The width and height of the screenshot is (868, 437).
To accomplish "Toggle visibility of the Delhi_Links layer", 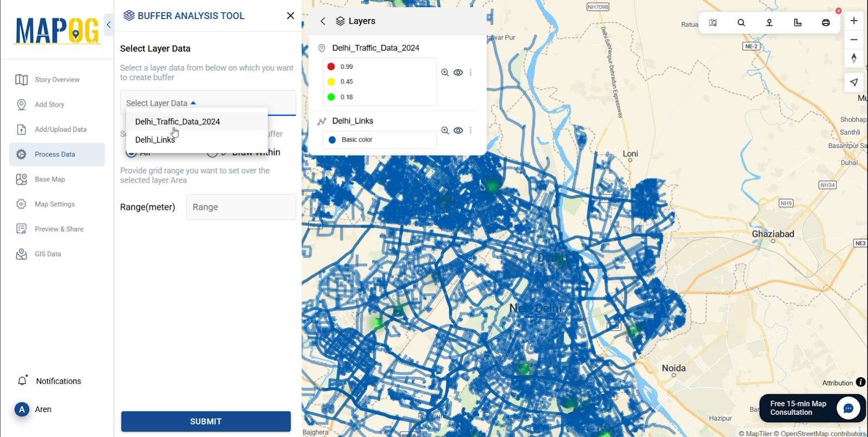I will point(458,131).
